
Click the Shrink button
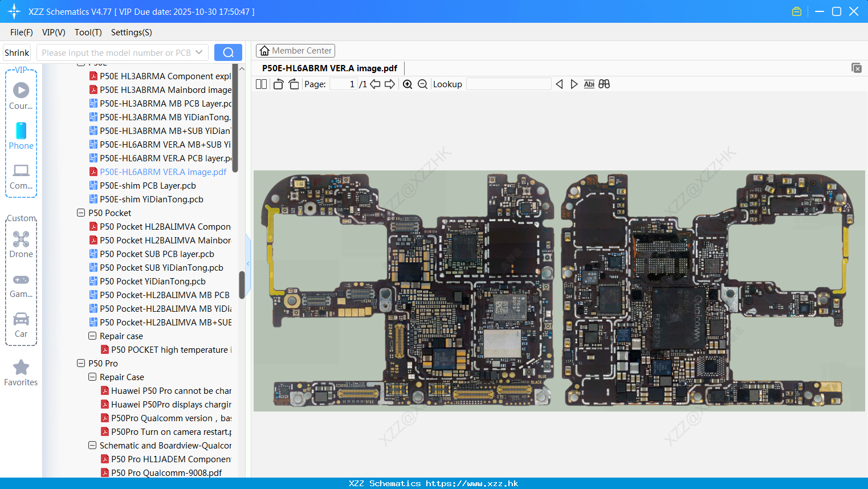(17, 52)
